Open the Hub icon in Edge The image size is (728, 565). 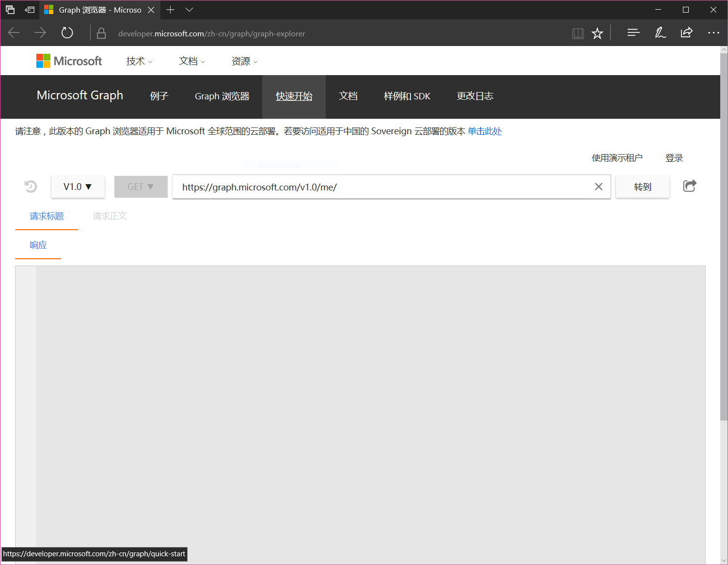(x=633, y=33)
